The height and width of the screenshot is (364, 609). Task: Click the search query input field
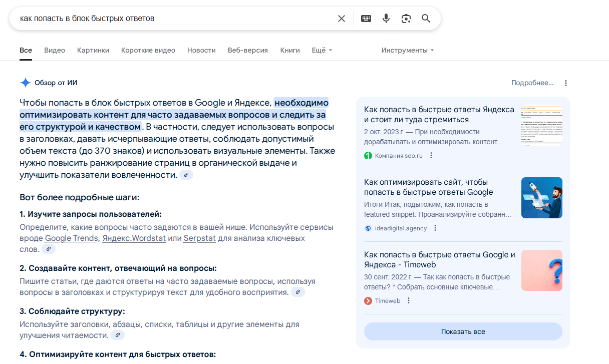[x=170, y=19]
